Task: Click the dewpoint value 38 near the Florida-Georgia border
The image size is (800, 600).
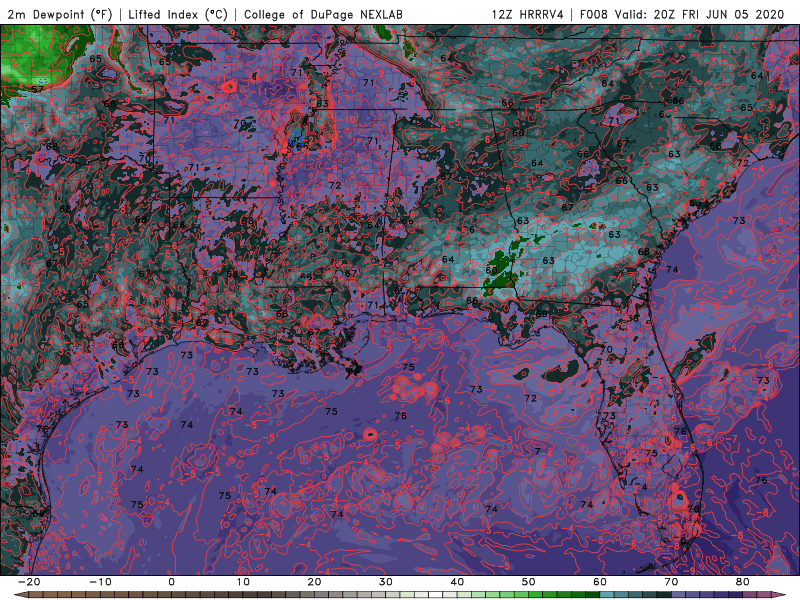Action: click(633, 318)
